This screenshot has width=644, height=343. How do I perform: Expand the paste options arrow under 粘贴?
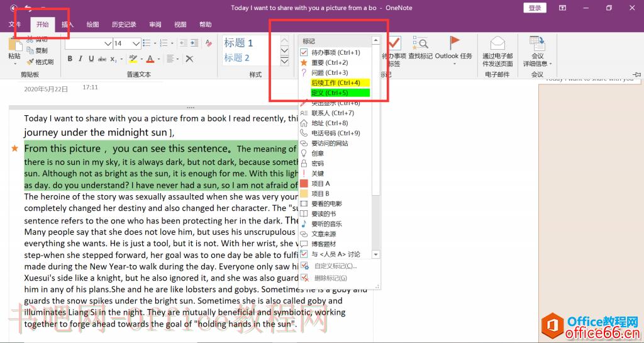tap(14, 64)
